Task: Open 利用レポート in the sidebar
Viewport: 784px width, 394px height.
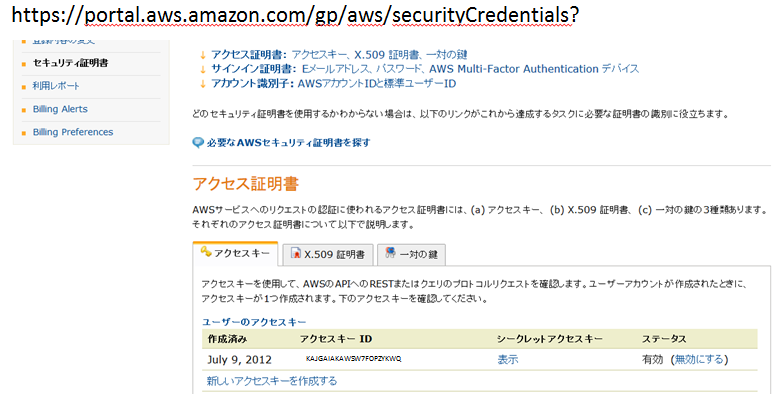Action: [56, 86]
